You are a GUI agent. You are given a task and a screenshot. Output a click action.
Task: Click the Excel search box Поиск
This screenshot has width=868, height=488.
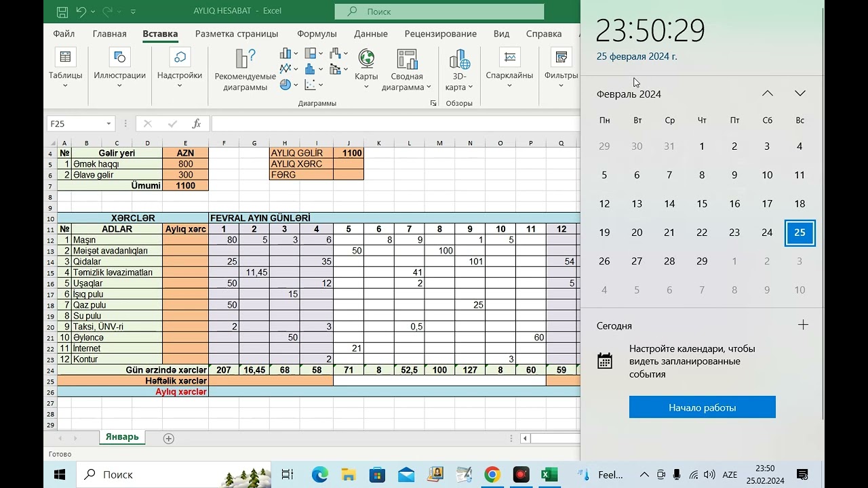click(x=439, y=12)
